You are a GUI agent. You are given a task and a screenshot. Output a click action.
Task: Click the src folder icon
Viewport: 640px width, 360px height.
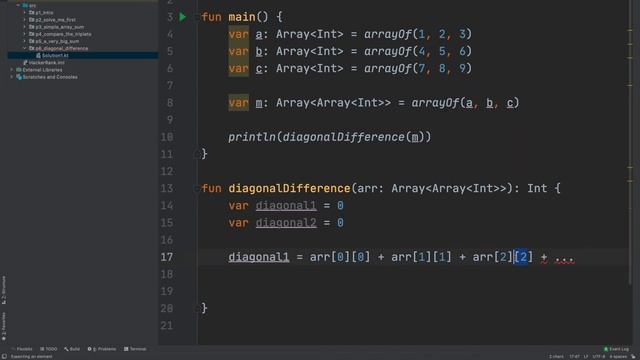click(25, 6)
